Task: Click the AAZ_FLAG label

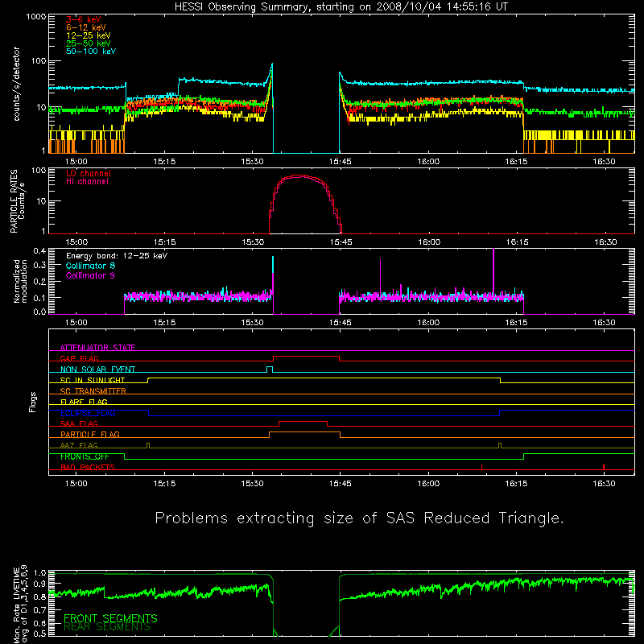Action: tap(79, 445)
